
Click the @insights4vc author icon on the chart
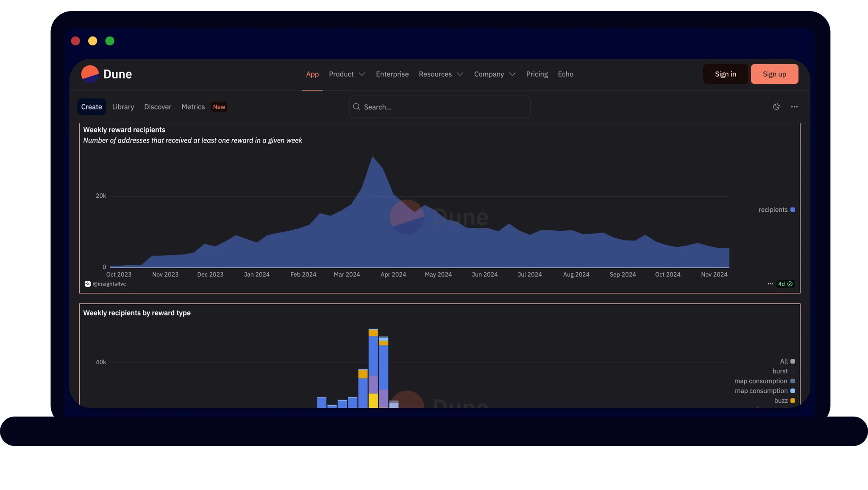[x=87, y=283]
